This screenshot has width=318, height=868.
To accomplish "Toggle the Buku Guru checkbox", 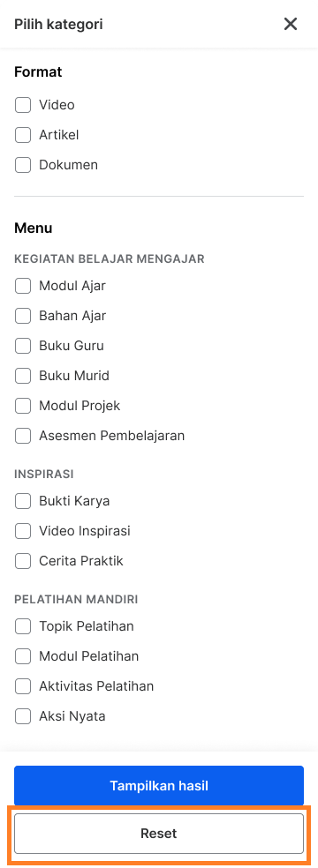I will 23,346.
